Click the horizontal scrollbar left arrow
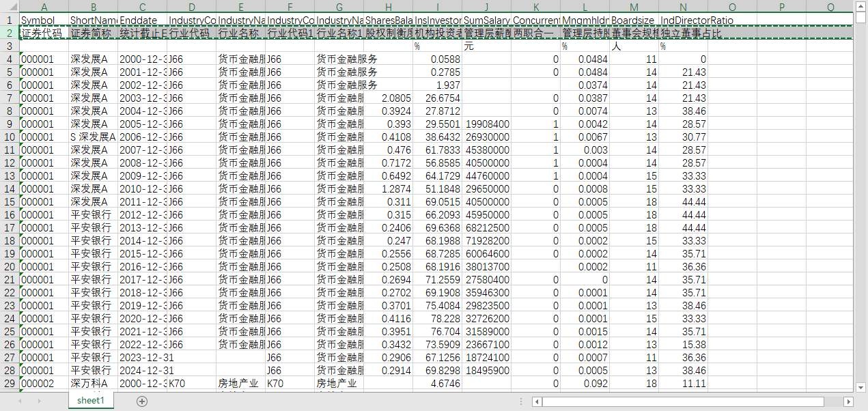The image size is (868, 411). (x=537, y=401)
